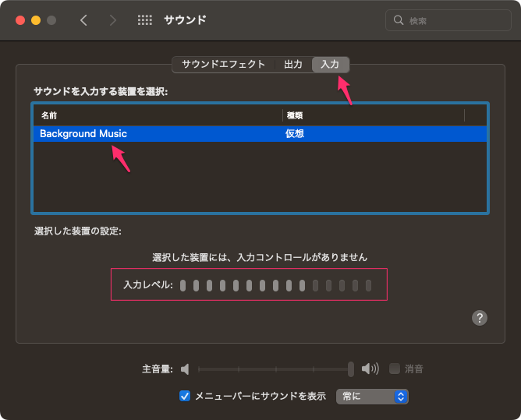The width and height of the screenshot is (521, 420).
Task: Click the forward navigation arrow
Action: tap(113, 20)
